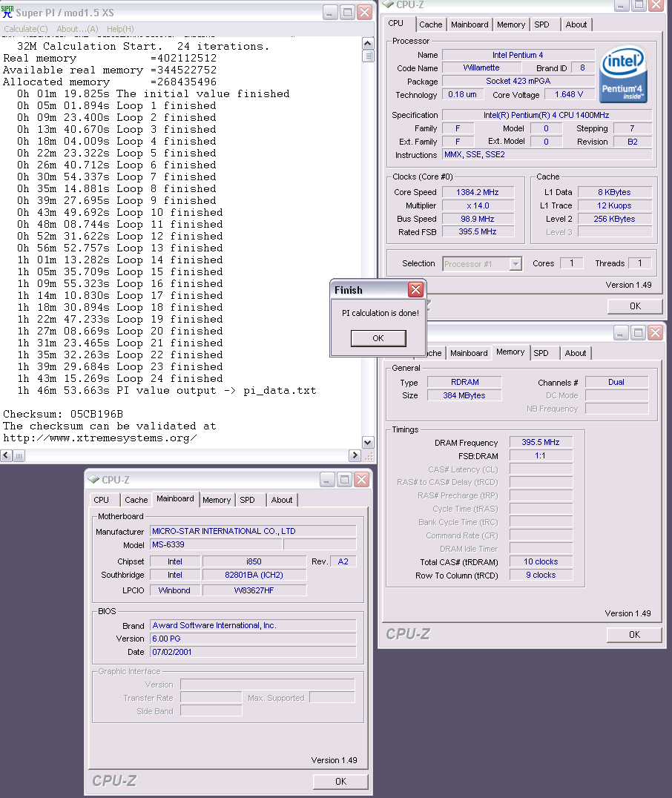The height and width of the screenshot is (798, 672).
Task: Click the FSB:DRAM value 1:1
Action: pyautogui.click(x=541, y=455)
